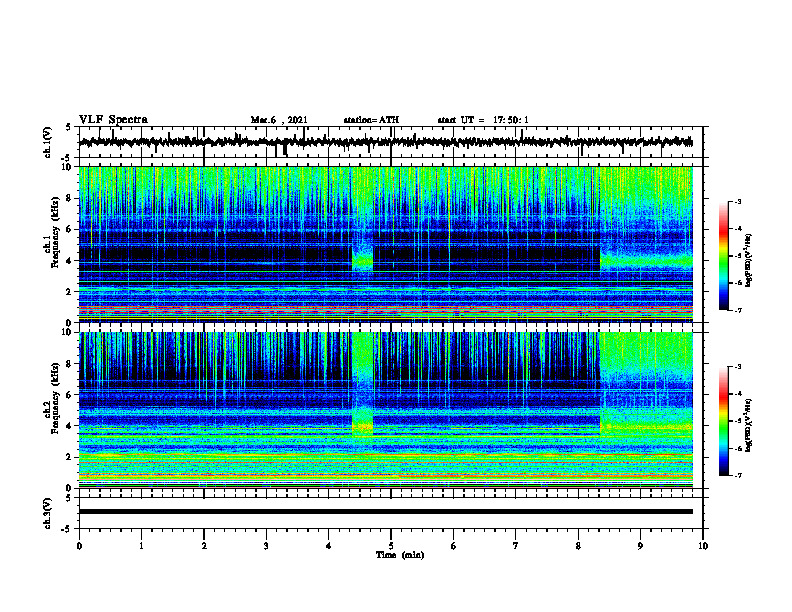Click time axis tick label "0"

[79, 546]
